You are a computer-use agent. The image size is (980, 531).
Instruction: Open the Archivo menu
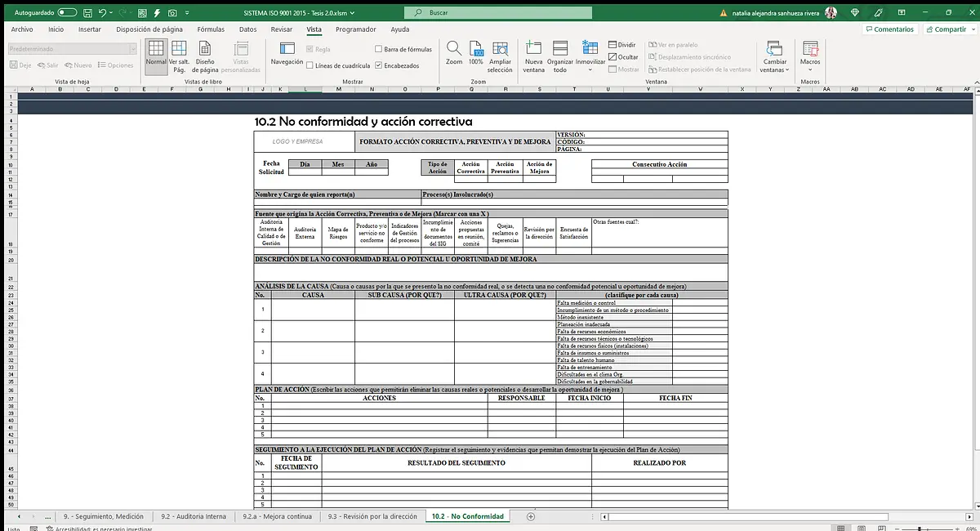[22, 29]
